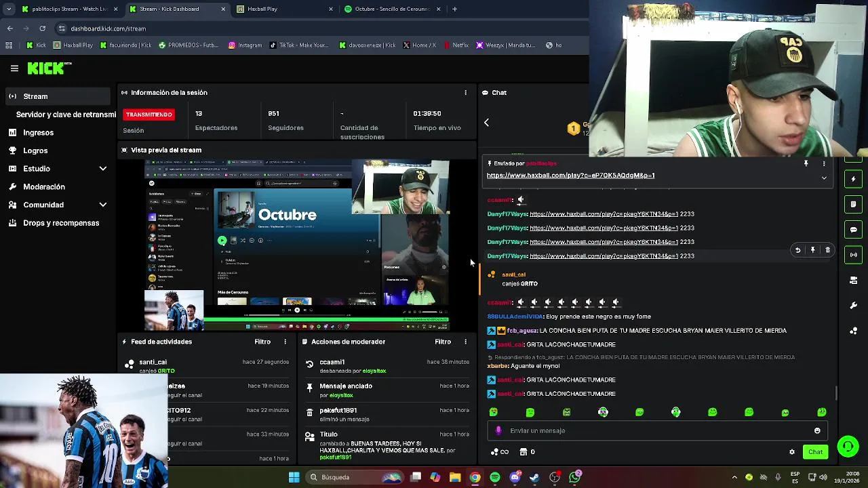Screen dimensions: 868x488
Task: Click the lightning bolt sidebar icon
Action: point(854,179)
